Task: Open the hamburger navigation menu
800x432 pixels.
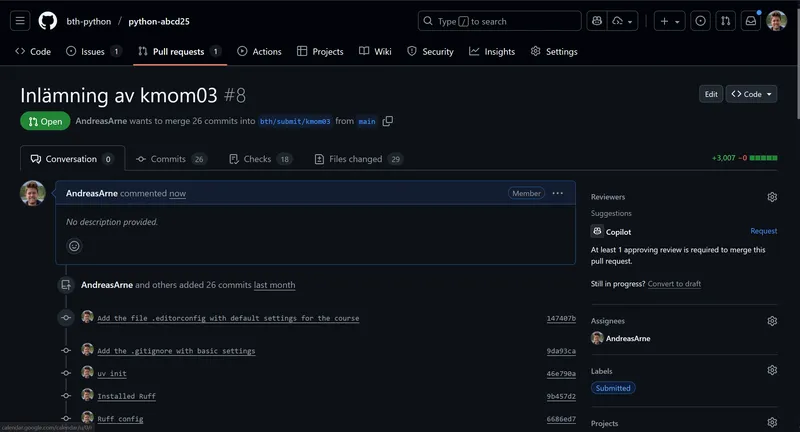Action: click(x=21, y=21)
